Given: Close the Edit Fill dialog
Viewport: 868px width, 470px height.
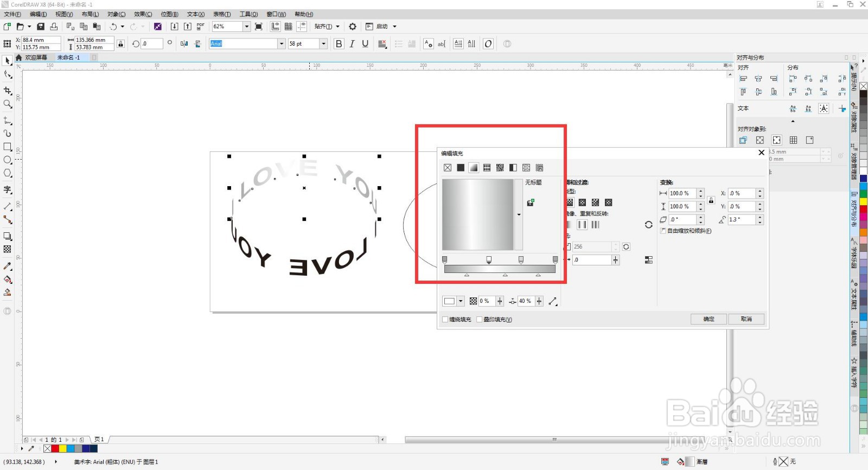Looking at the screenshot, I should [x=761, y=153].
